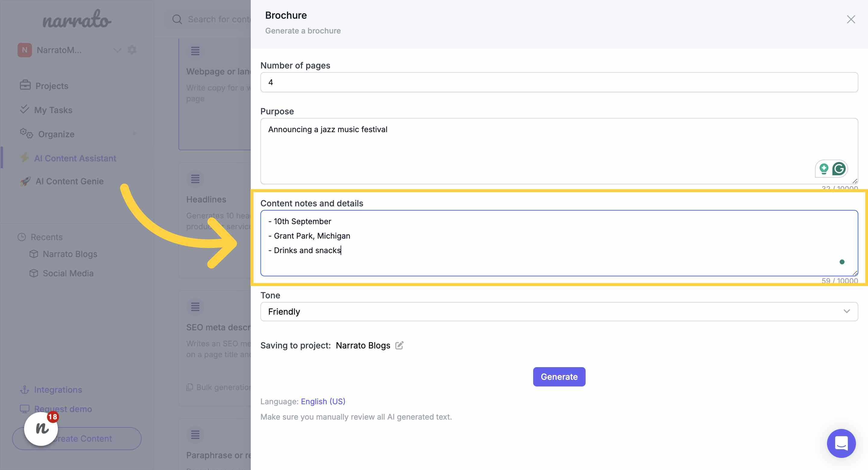Focus the Number of pages field
This screenshot has width=868, height=470.
click(x=559, y=82)
